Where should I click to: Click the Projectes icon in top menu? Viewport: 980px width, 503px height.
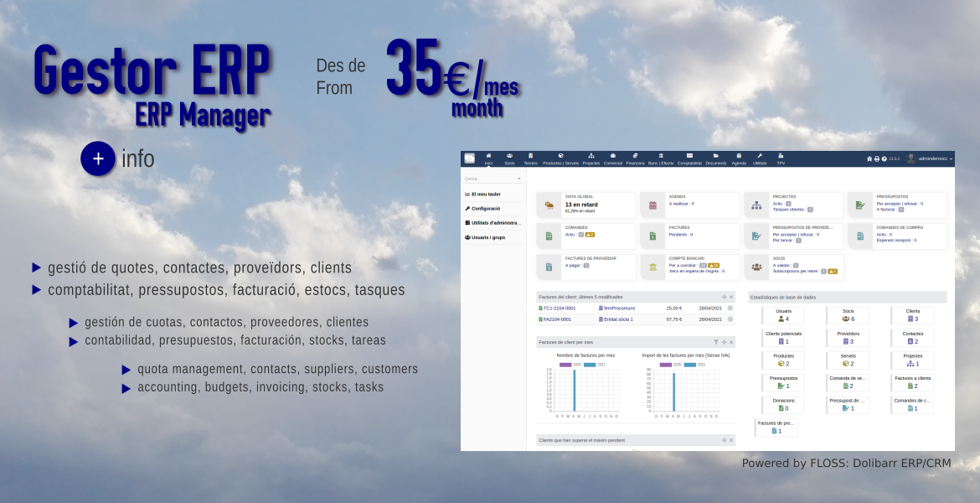pos(591,158)
